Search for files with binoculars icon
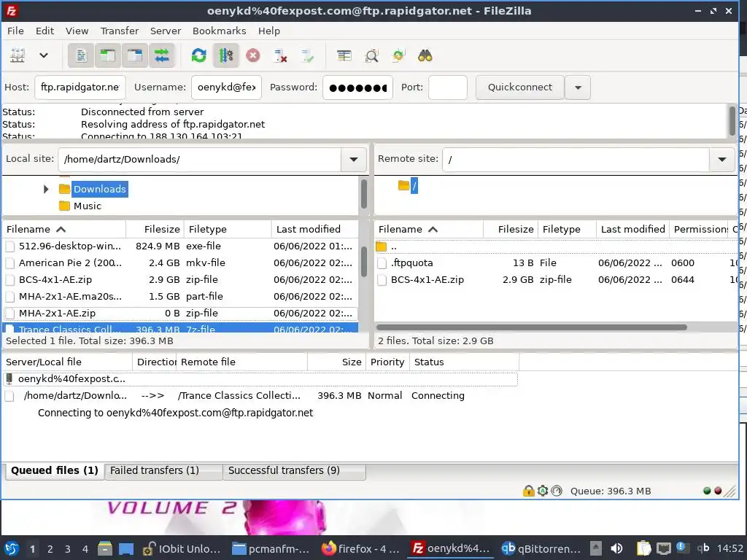Viewport: 747px width, 560px height. [425, 55]
